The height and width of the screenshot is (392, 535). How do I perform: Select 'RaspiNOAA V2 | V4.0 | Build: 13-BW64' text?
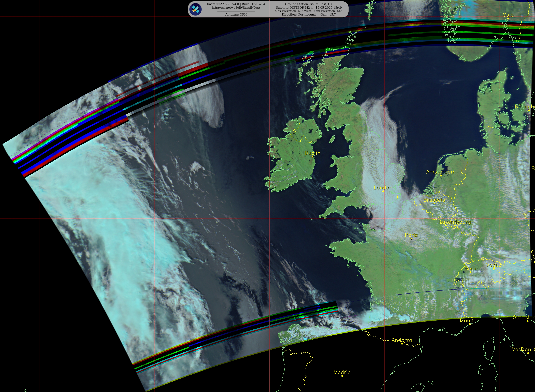click(236, 4)
